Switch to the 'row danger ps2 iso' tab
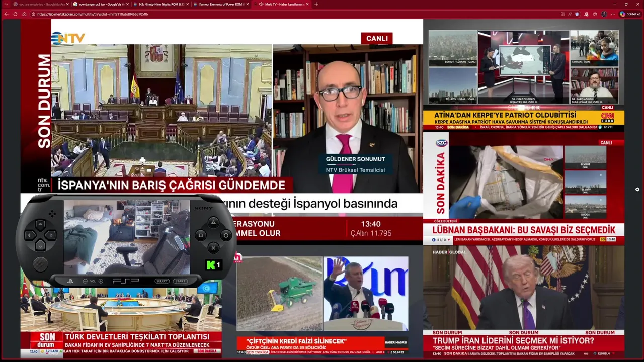 pos(100,4)
